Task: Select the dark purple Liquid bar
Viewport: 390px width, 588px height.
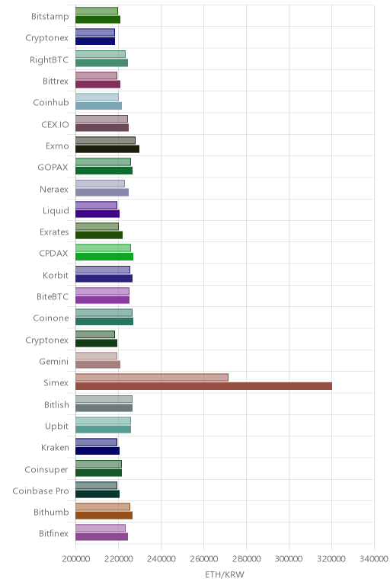Action: pyautogui.click(x=97, y=213)
